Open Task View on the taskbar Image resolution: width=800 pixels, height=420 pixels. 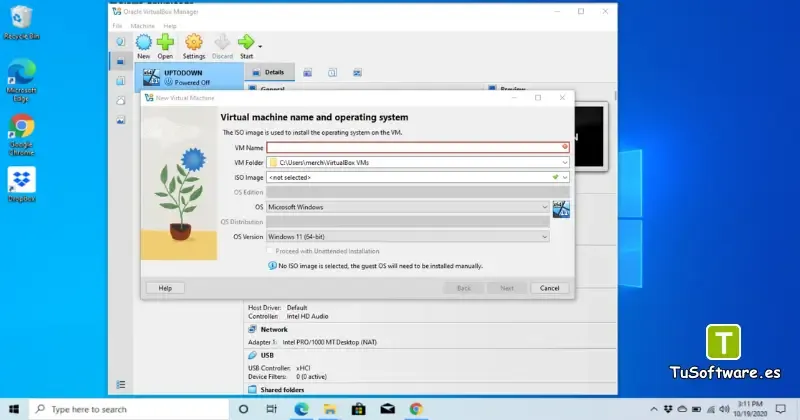point(271,409)
